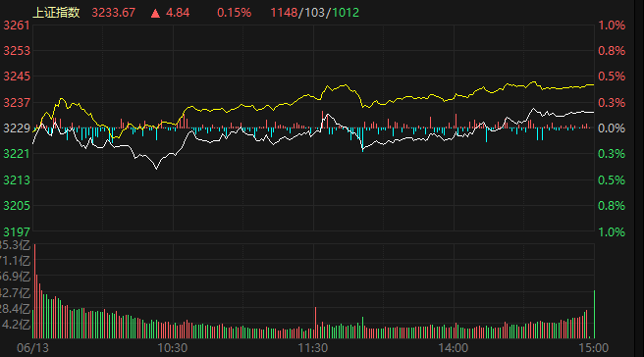The height and width of the screenshot is (357, 644).
Task: Click the 3197 bottom price axis label
Action: pyautogui.click(x=17, y=232)
